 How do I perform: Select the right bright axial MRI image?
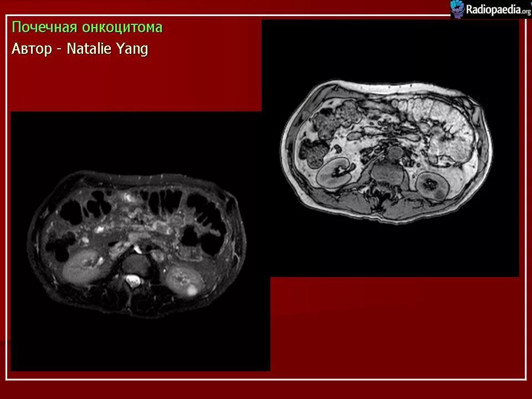coord(390,149)
